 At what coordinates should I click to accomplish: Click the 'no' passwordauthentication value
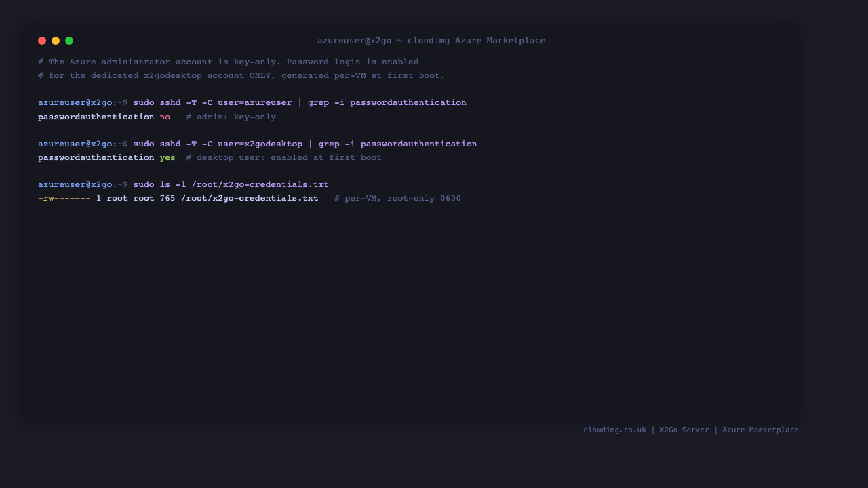pos(165,117)
